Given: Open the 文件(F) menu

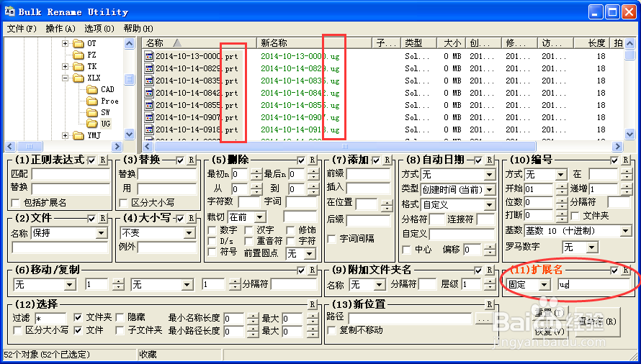Looking at the screenshot, I should coord(22,29).
